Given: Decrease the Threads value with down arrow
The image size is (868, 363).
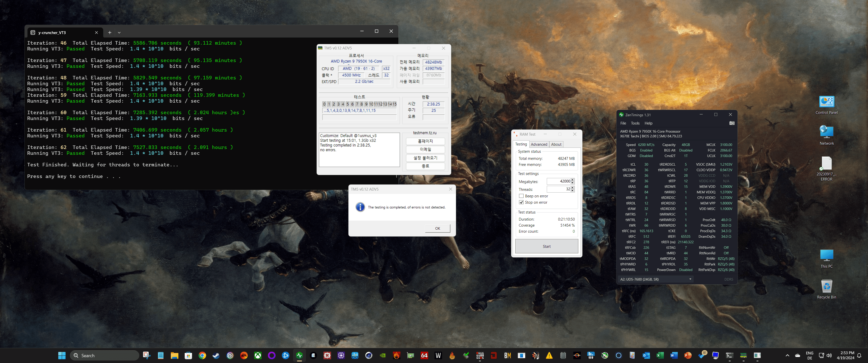Looking at the screenshot, I should tap(573, 191).
